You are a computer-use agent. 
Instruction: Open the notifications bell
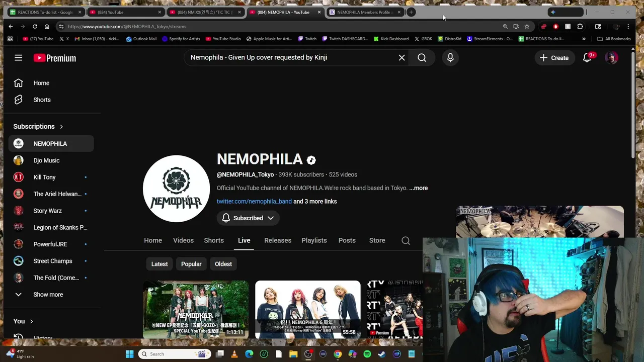pos(587,58)
